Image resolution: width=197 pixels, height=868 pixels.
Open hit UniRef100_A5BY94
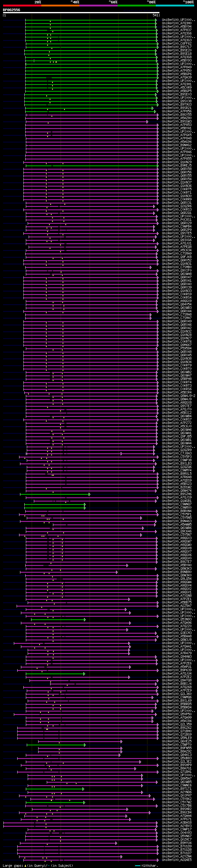[177, 26]
